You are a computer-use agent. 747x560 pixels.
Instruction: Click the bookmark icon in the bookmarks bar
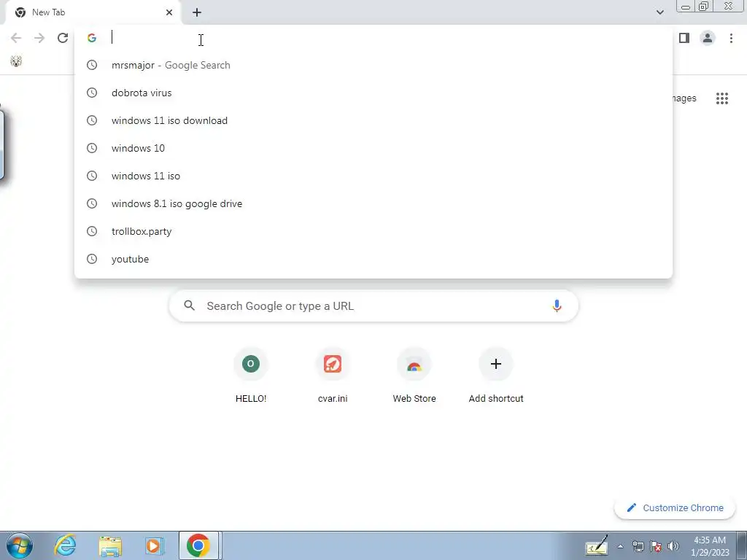click(x=16, y=61)
